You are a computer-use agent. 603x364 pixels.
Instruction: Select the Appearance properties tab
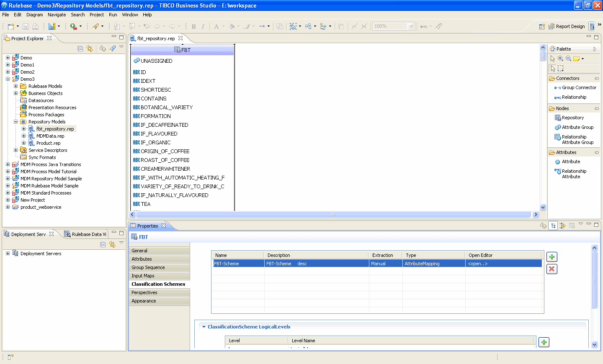tap(160, 301)
